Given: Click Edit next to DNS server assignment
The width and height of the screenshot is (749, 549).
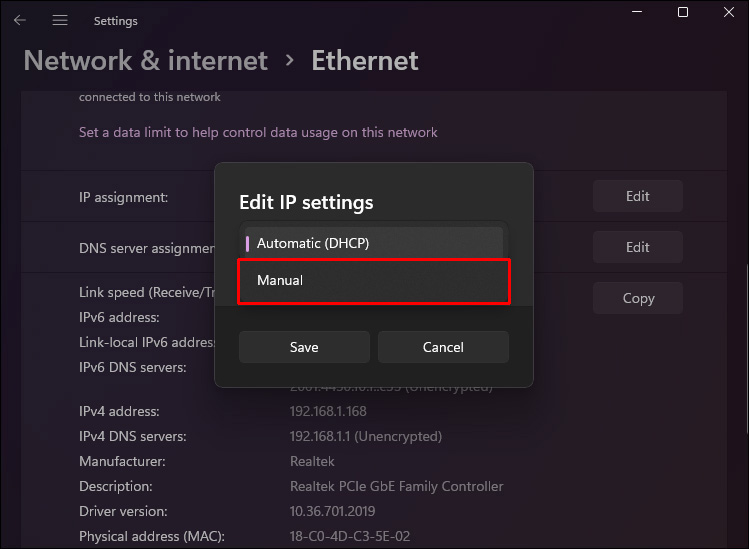Looking at the screenshot, I should (x=637, y=247).
